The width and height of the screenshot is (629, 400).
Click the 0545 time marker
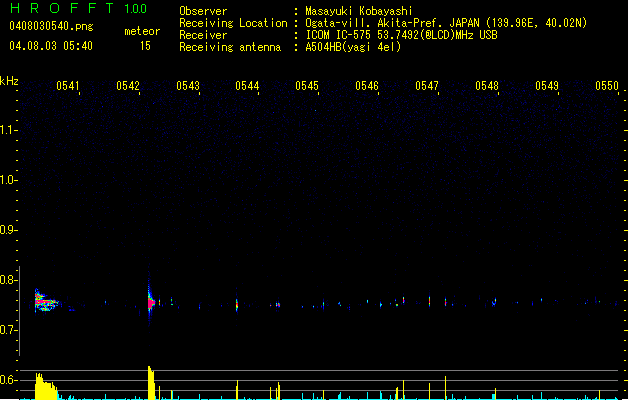[x=307, y=86]
